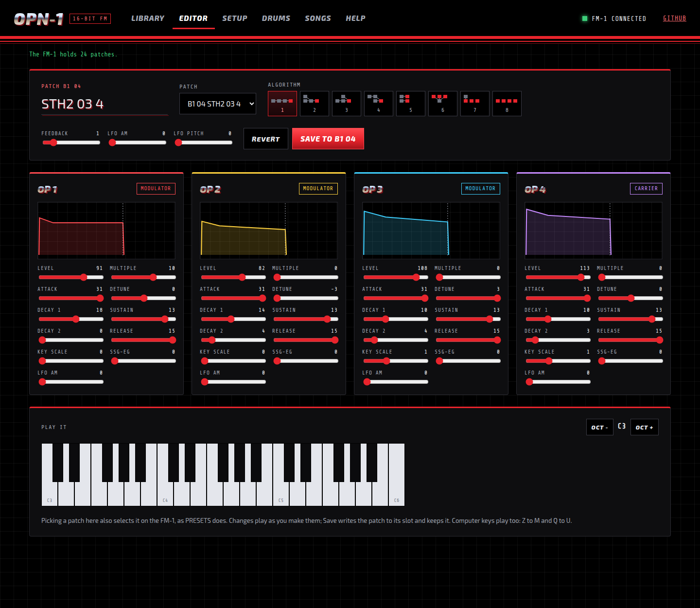Switch to algorithm 5 routing
This screenshot has width=700, height=608.
[411, 104]
